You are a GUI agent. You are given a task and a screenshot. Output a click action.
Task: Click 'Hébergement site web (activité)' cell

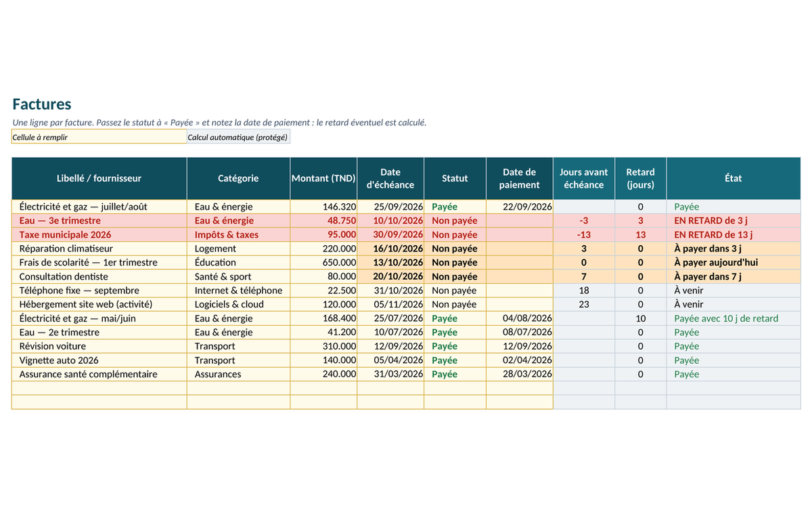[99, 304]
